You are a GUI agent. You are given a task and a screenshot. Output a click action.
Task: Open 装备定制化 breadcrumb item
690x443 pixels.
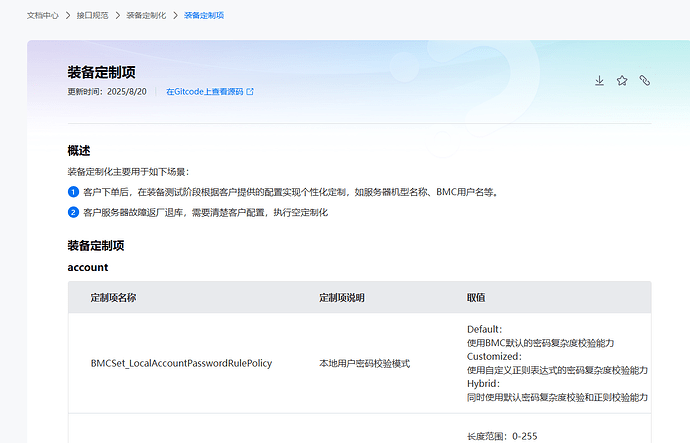pyautogui.click(x=146, y=15)
